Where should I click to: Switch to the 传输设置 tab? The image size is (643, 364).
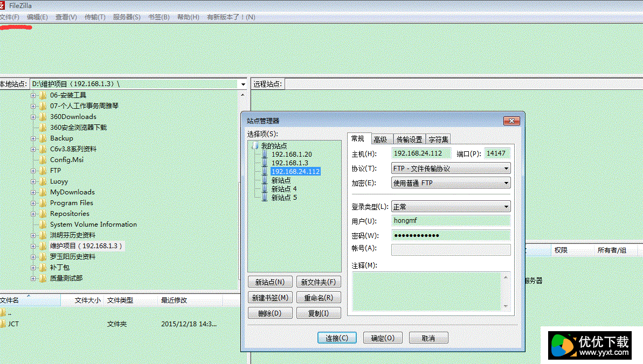(x=409, y=140)
